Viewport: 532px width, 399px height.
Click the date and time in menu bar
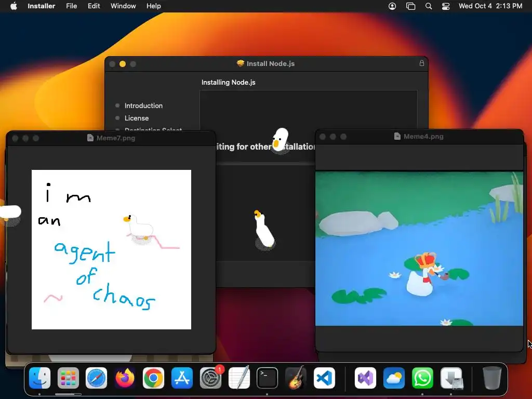[x=490, y=6]
